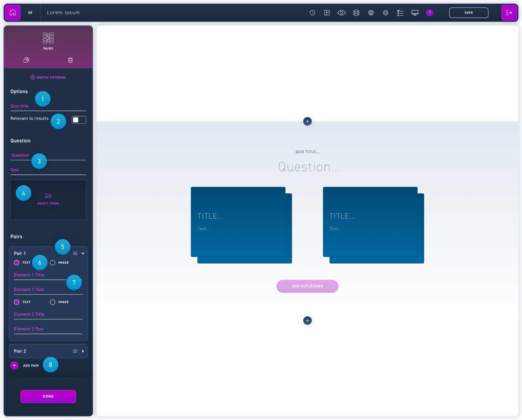The image size is (522, 420).
Task: Delete the Pairs element with trash icon
Action: (x=70, y=60)
